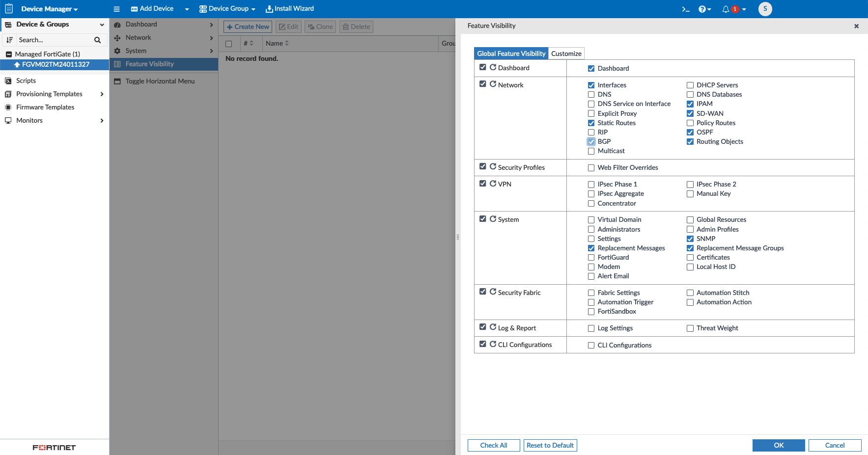Click the Cancel button
Image resolution: width=868 pixels, height=455 pixels.
click(x=835, y=445)
